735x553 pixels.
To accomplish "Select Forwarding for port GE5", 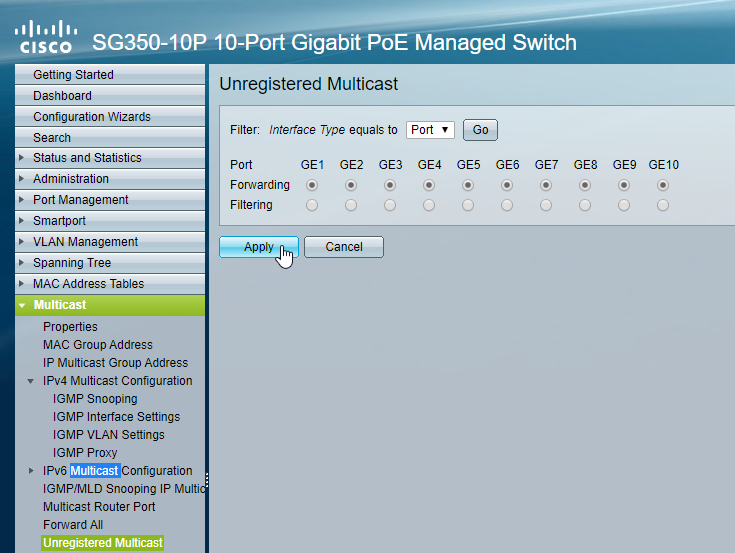I will click(468, 185).
